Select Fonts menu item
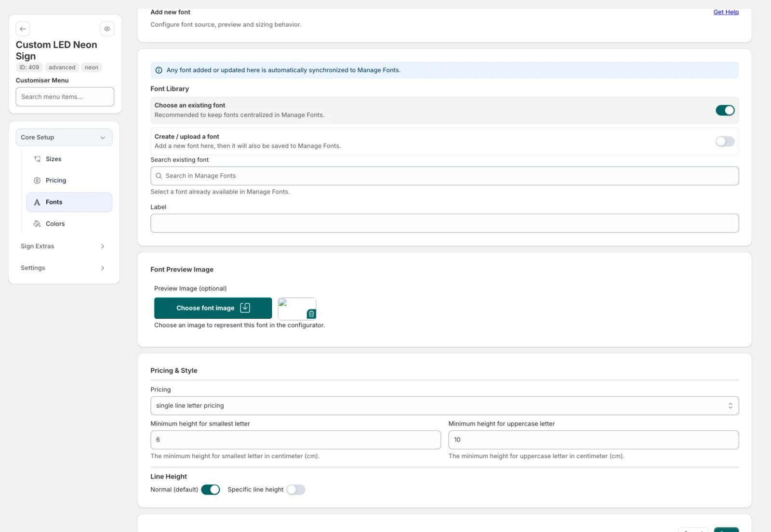 tap(69, 202)
